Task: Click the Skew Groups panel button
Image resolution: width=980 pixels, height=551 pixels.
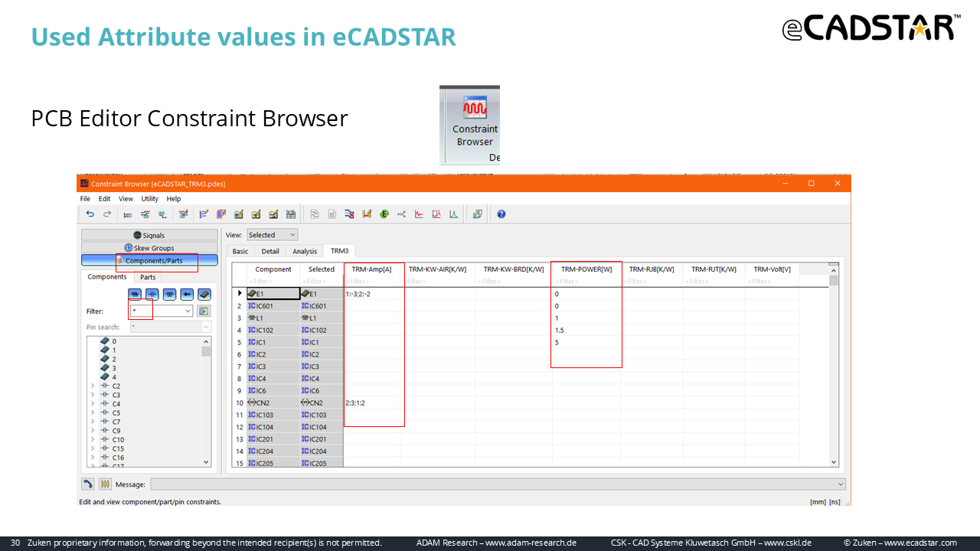Action: click(149, 248)
